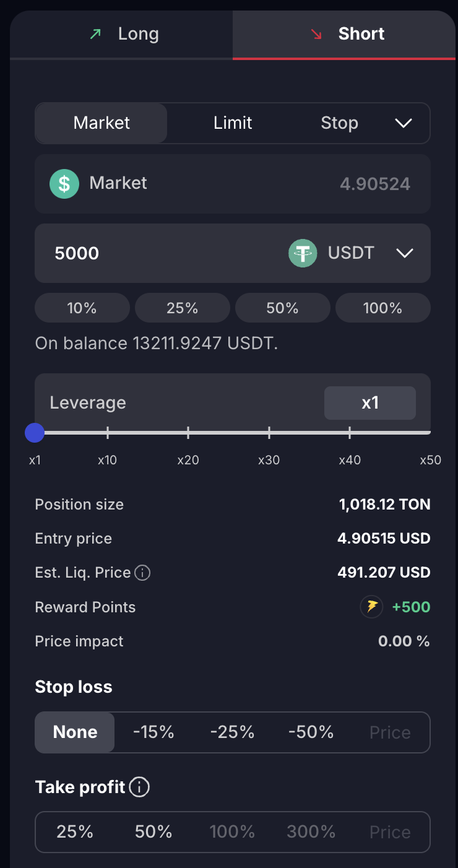This screenshot has height=868, width=458.
Task: Click the green dollar Market icon
Action: [x=64, y=184]
